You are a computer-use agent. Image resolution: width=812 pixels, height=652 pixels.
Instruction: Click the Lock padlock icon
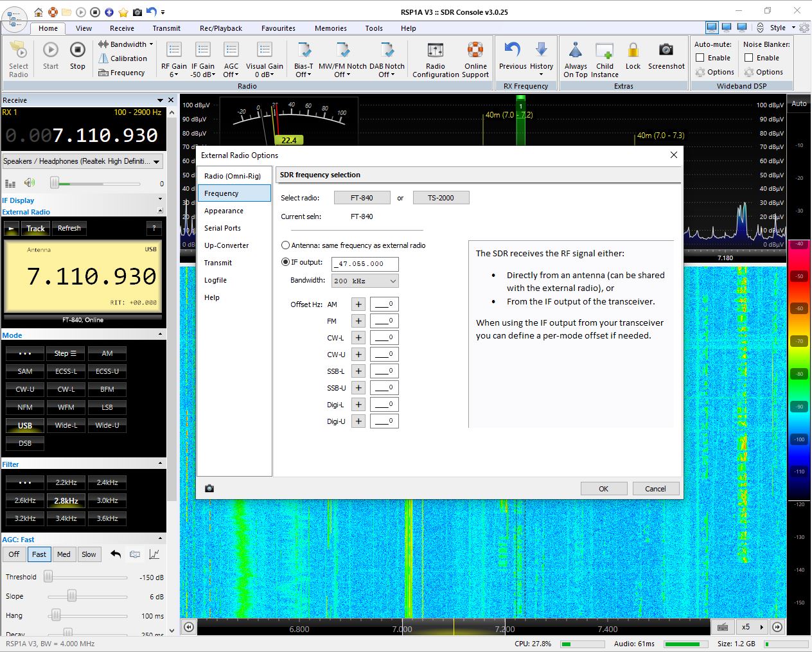click(x=633, y=51)
